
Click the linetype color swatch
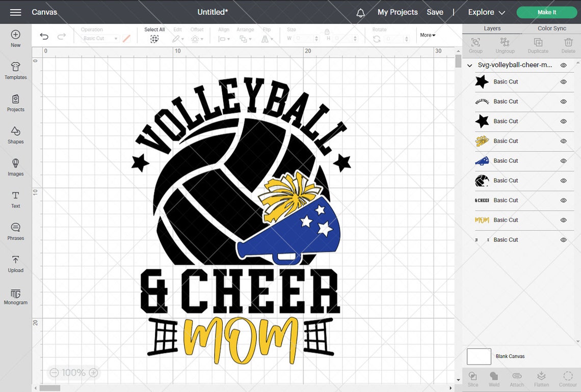click(x=126, y=38)
